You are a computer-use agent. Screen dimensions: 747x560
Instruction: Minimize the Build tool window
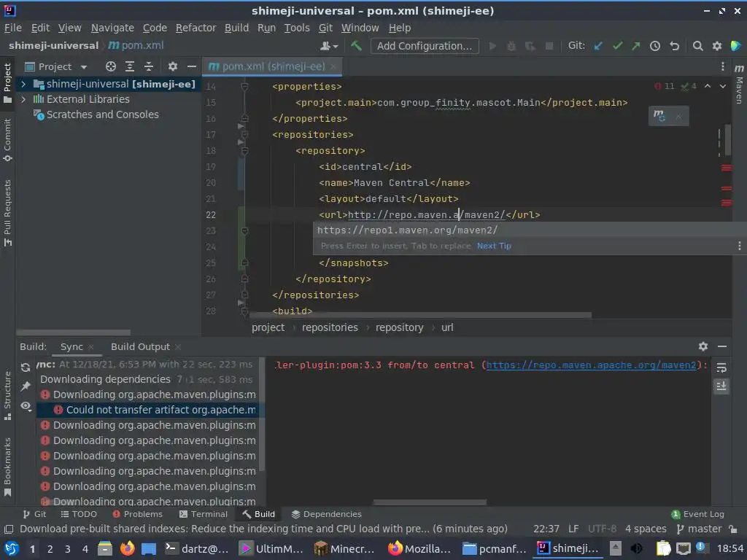tap(722, 346)
